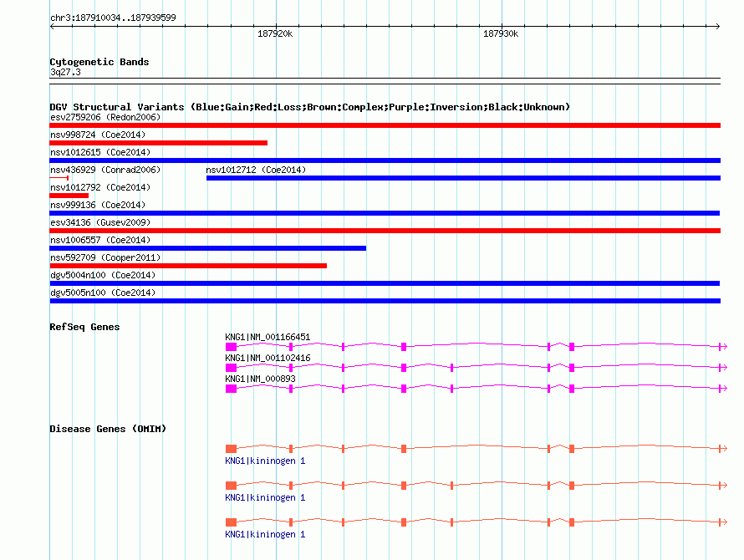This screenshot has width=744, height=560.
Task: Click the nsv999136 (Coe2014) gain bar
Action: coord(385,213)
